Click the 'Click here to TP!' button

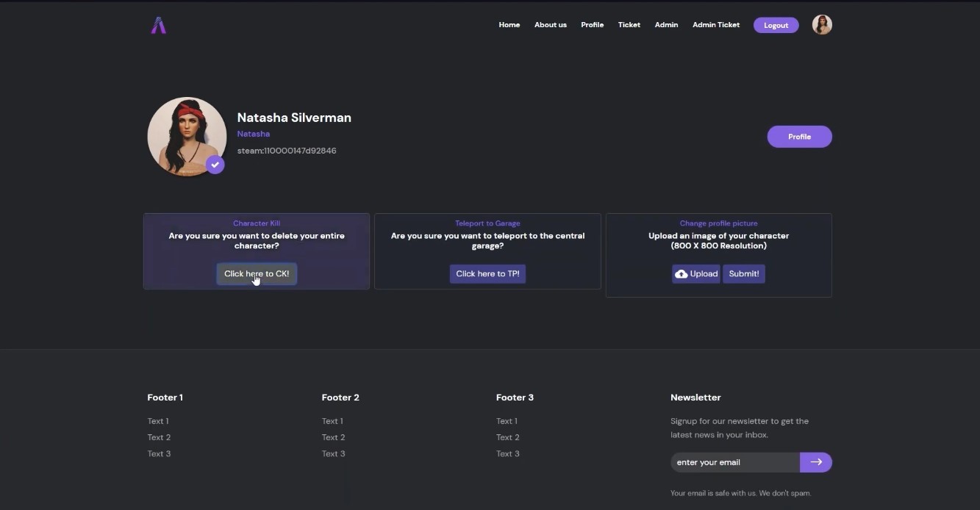(487, 274)
